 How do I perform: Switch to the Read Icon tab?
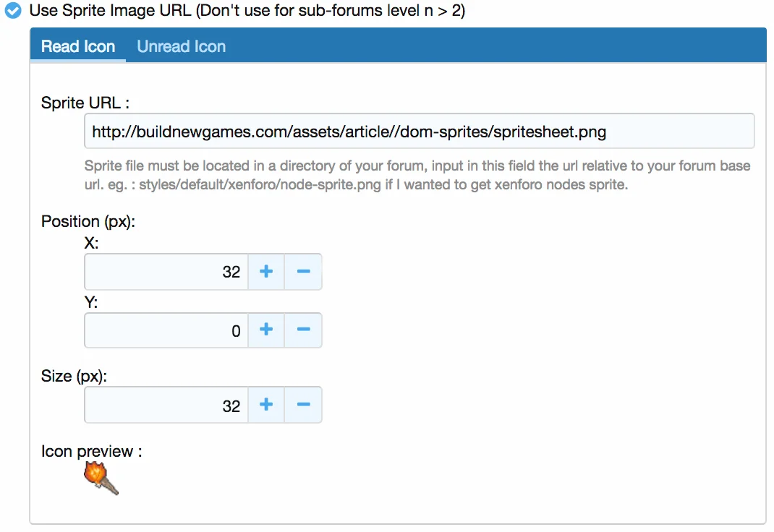[x=78, y=46]
